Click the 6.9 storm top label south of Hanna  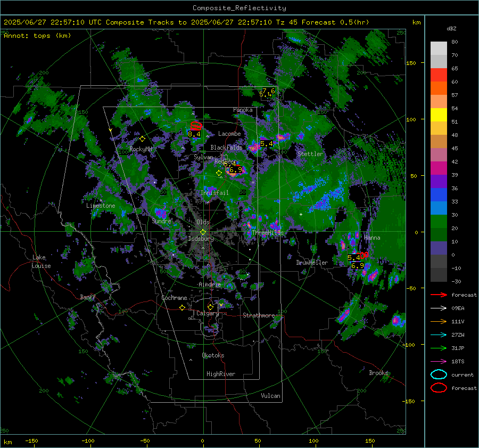(x=358, y=265)
